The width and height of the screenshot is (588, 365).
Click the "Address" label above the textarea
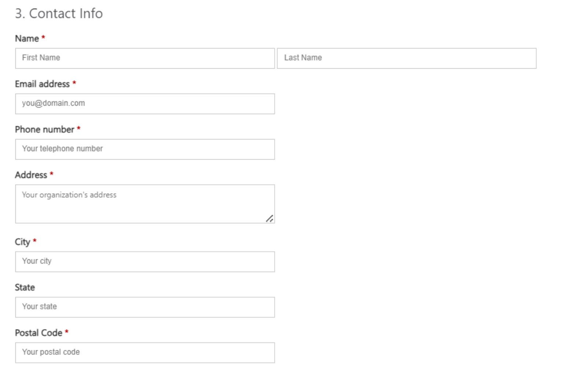[x=31, y=175]
